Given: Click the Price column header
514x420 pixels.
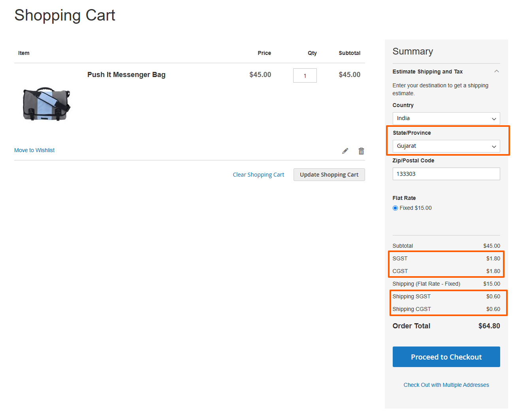Looking at the screenshot, I should point(264,53).
